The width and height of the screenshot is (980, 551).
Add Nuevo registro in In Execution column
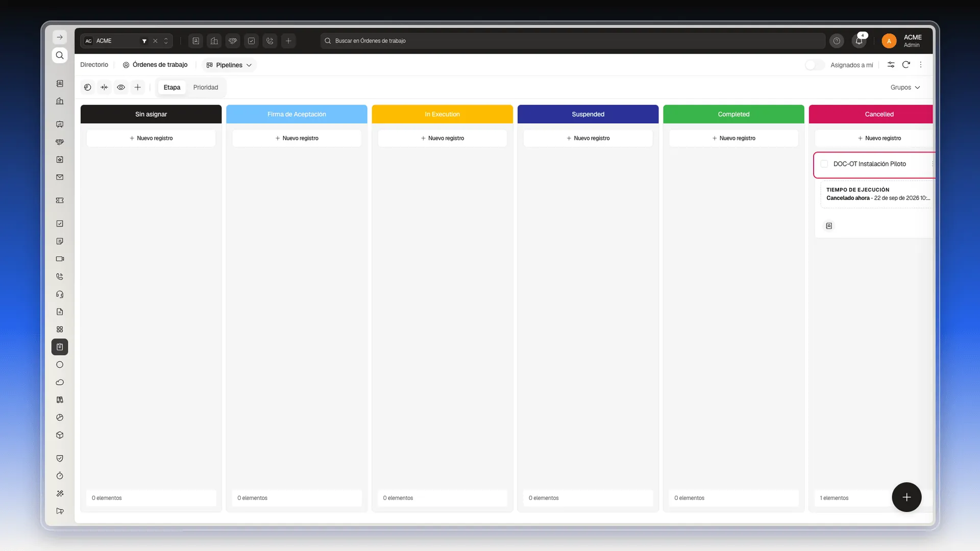[443, 138]
